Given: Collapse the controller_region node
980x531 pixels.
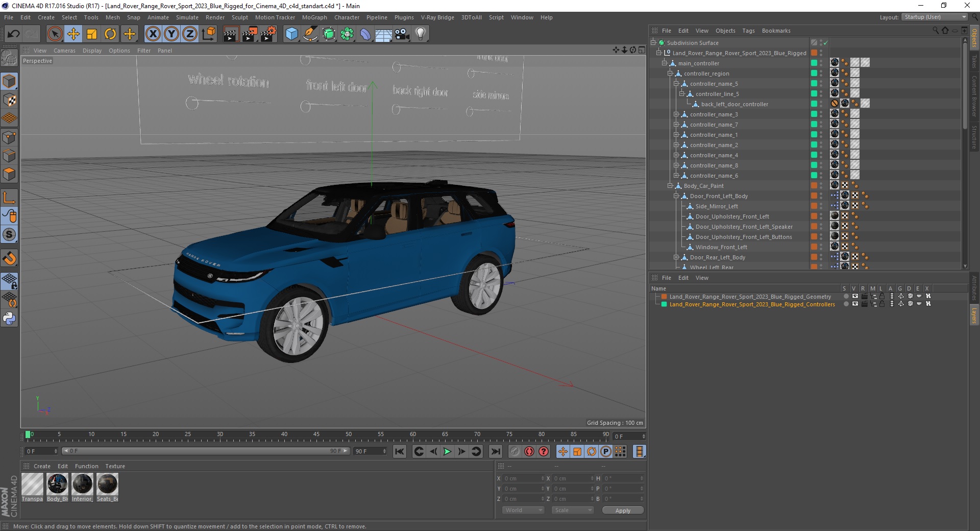Looking at the screenshot, I should 670,74.
